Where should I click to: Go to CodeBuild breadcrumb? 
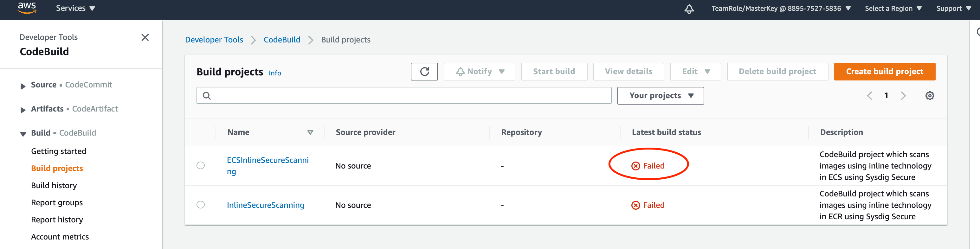point(282,40)
